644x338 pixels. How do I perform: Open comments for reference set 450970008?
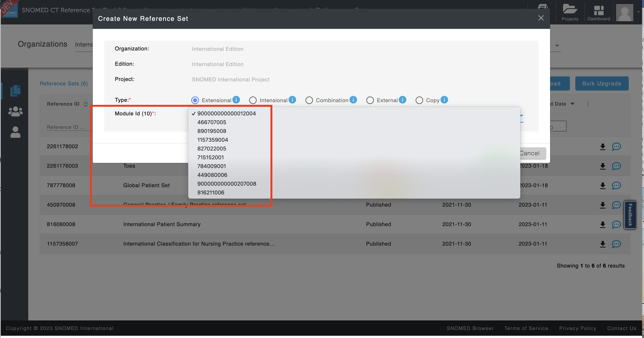[616, 205]
